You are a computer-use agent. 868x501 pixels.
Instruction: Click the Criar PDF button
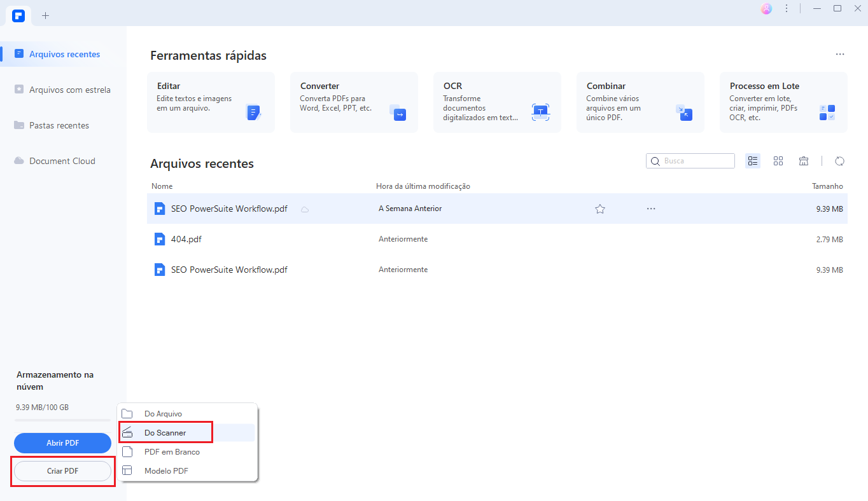pyautogui.click(x=62, y=471)
